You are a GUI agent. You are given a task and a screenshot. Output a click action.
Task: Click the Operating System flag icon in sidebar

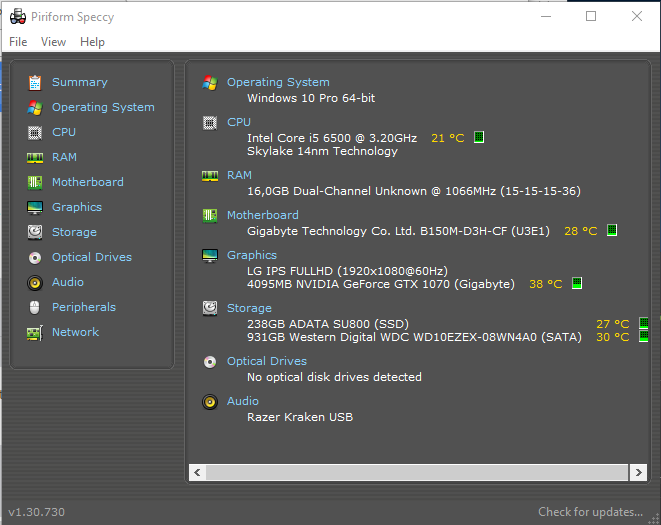(x=35, y=108)
